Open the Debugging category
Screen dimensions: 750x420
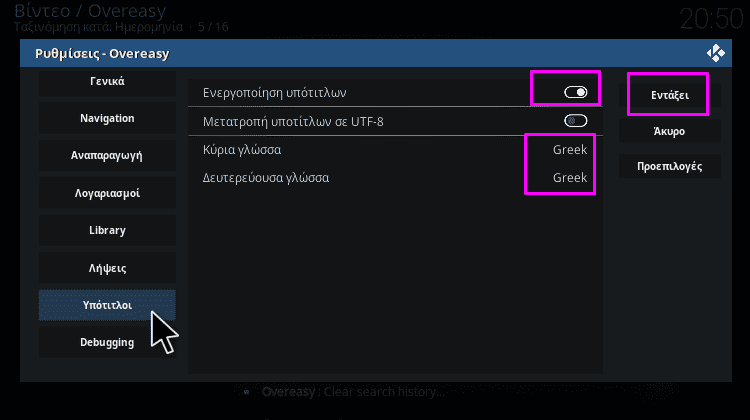(x=107, y=342)
